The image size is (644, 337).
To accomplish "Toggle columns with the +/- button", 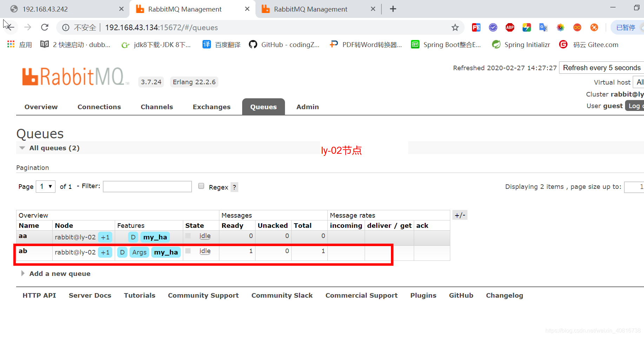I will tap(460, 215).
